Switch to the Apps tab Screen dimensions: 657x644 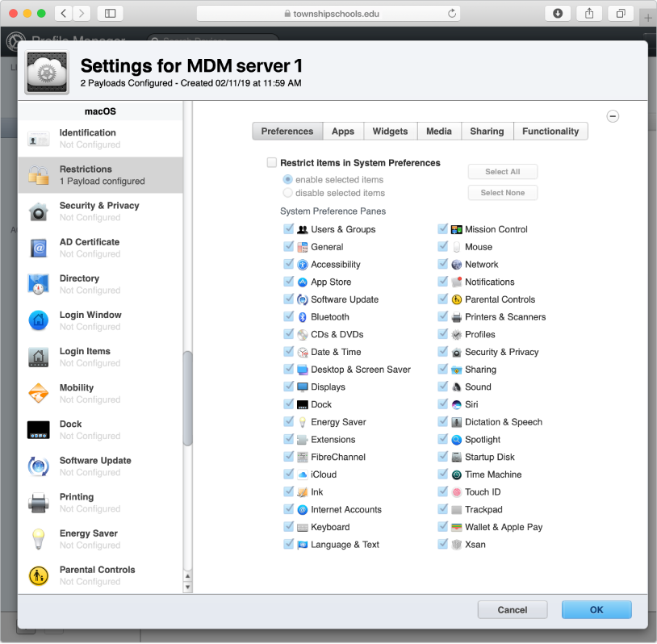click(343, 132)
